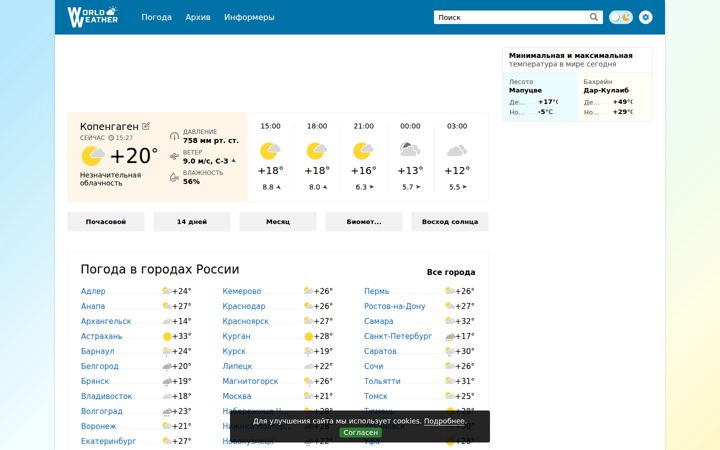Open the Биомет... tab
This screenshot has width=720, height=450.
point(364,222)
